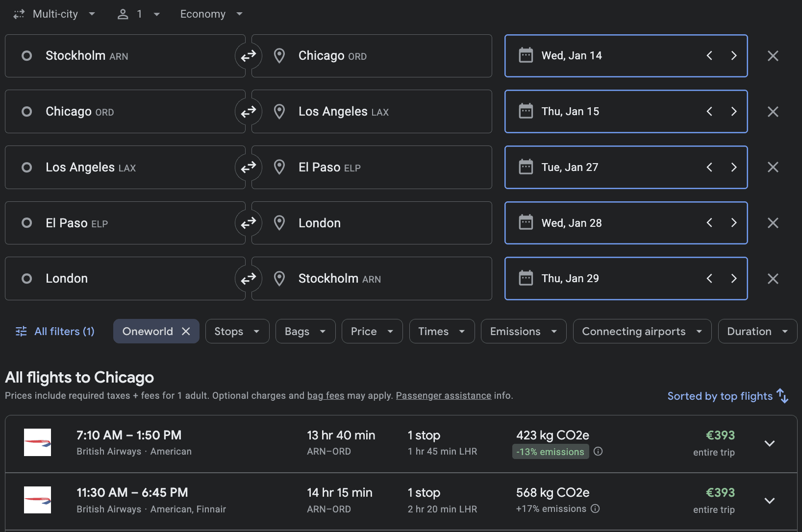The width and height of the screenshot is (802, 532).
Task: Open the Economy cabin class dropdown
Action: click(x=211, y=14)
